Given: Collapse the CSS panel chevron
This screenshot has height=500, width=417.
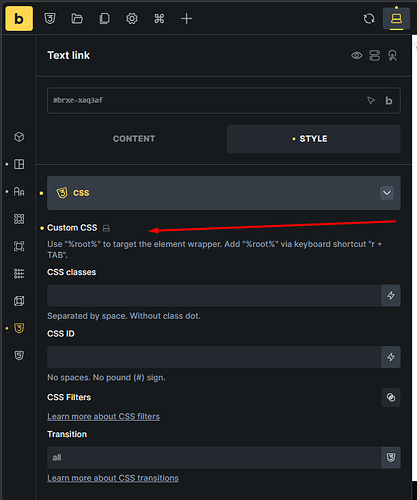Looking at the screenshot, I should pyautogui.click(x=387, y=193).
